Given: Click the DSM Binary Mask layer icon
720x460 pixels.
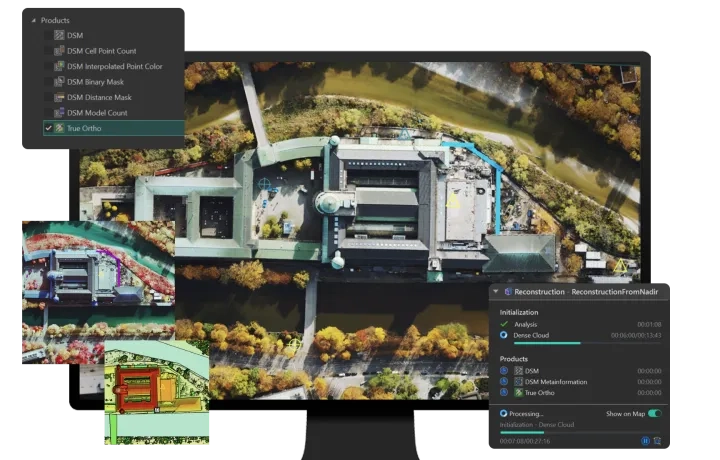Looking at the screenshot, I should click(59, 81).
